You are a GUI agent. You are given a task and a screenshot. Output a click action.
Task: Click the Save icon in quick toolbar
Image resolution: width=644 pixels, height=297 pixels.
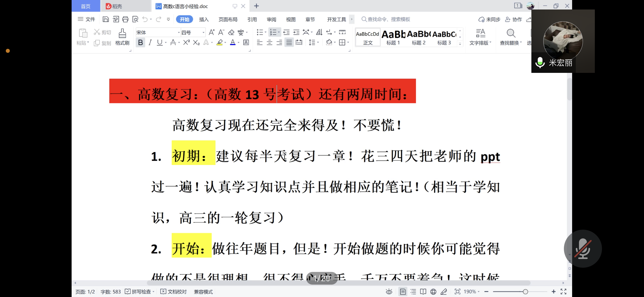106,19
